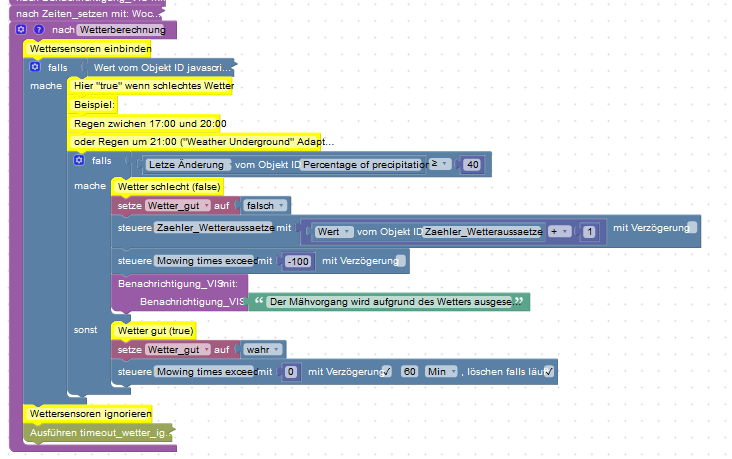
Task: Click the Beispiel: comment block
Action: [x=93, y=105]
